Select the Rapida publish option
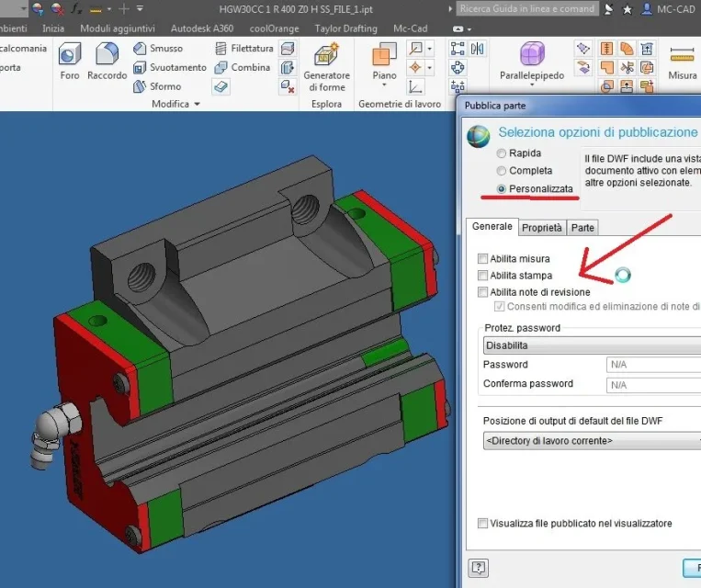This screenshot has height=588, width=701. tap(501, 153)
